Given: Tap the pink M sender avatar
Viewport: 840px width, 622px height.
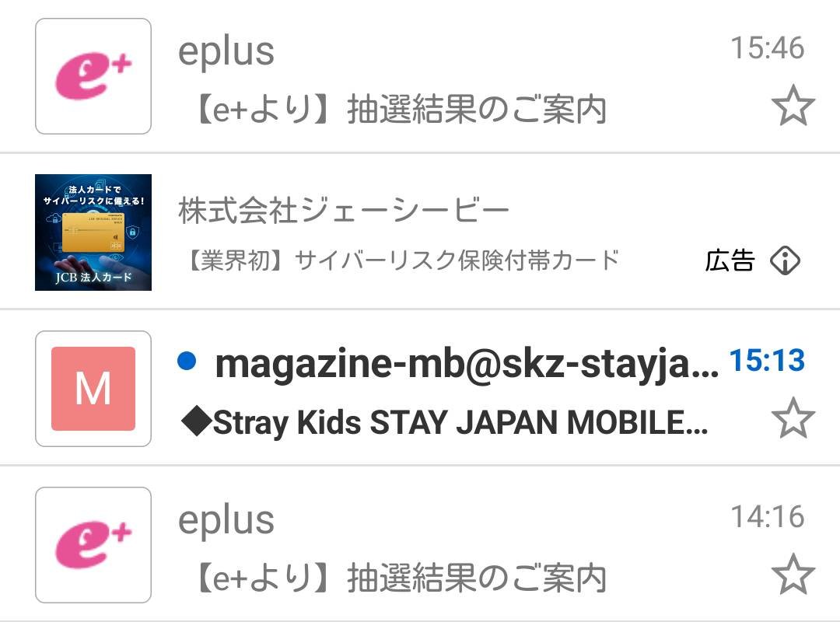Looking at the screenshot, I should coord(93,389).
